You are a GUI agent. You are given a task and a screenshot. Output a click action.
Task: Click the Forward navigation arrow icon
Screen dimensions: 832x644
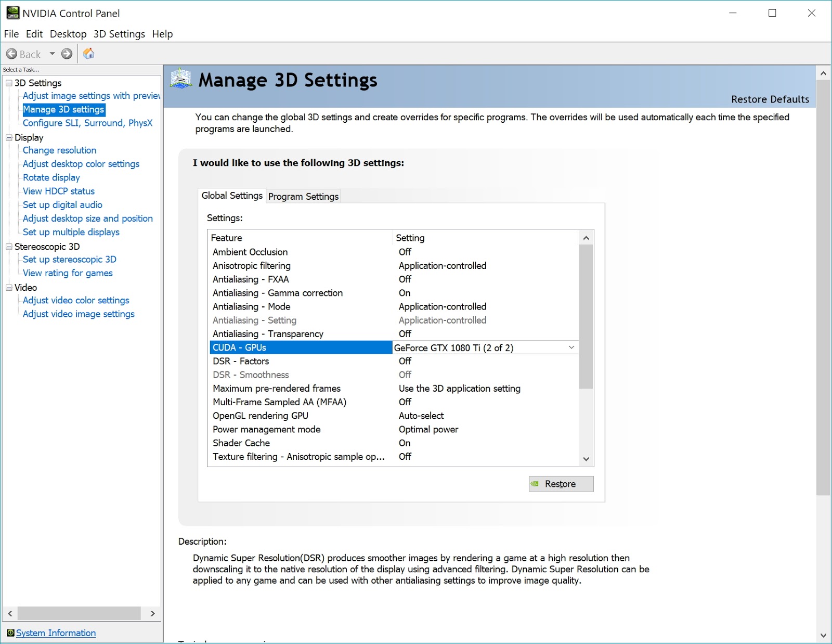pyautogui.click(x=67, y=54)
